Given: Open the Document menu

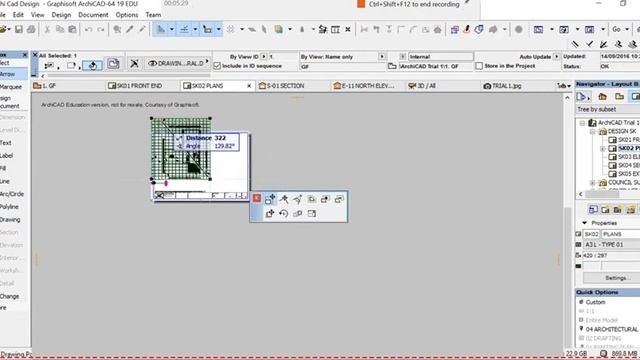Looking at the screenshot, I should (x=93, y=15).
